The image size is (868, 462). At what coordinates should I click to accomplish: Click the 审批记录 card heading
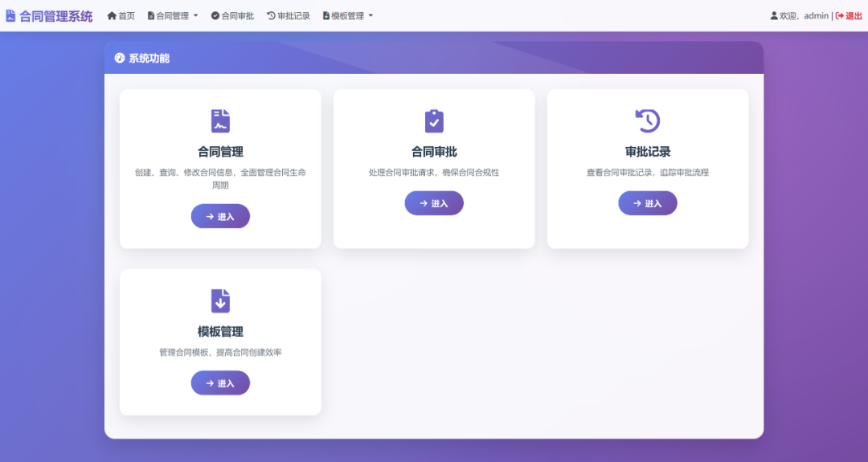(648, 152)
